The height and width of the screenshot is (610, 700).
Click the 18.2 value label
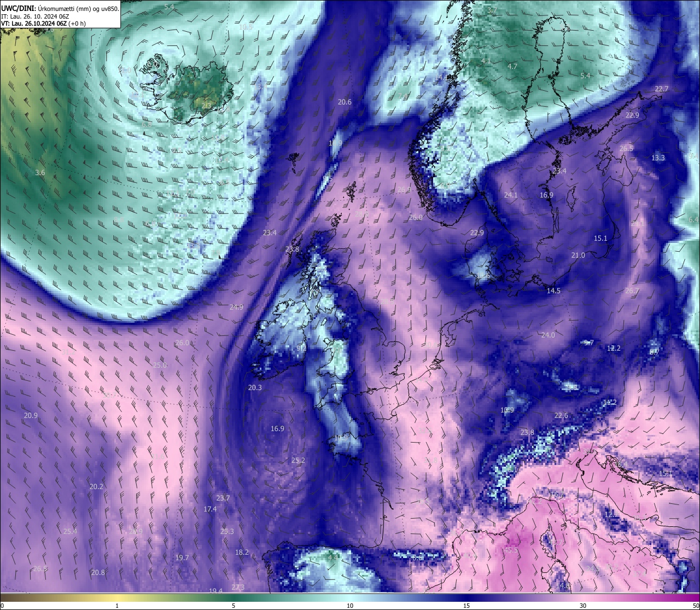tap(242, 553)
